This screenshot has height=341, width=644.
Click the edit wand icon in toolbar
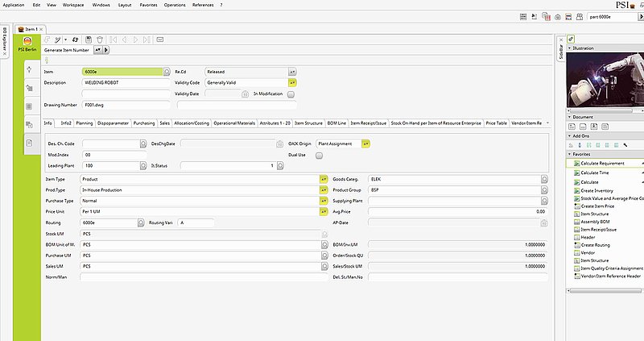[x=57, y=40]
